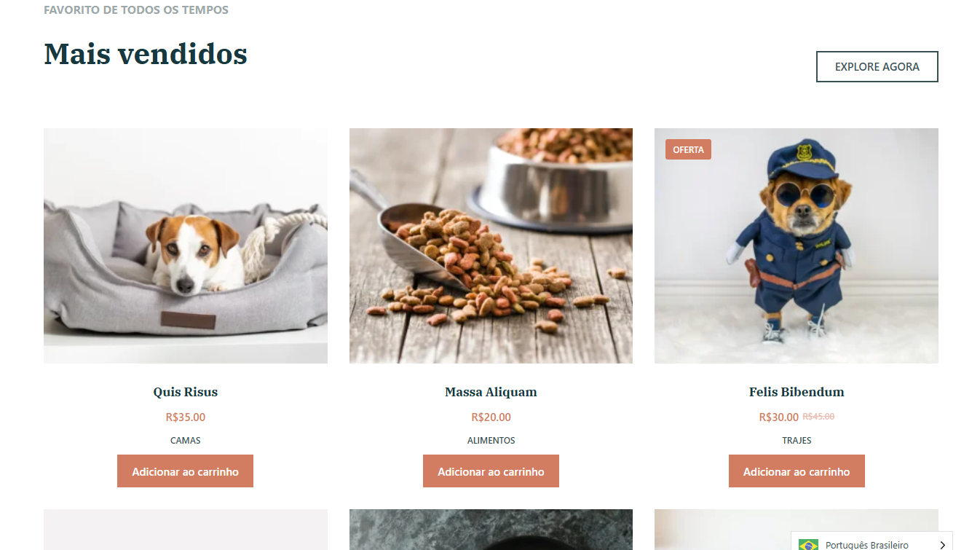Add Felis Bibendum to cart
The image size is (980, 550).
tap(797, 471)
